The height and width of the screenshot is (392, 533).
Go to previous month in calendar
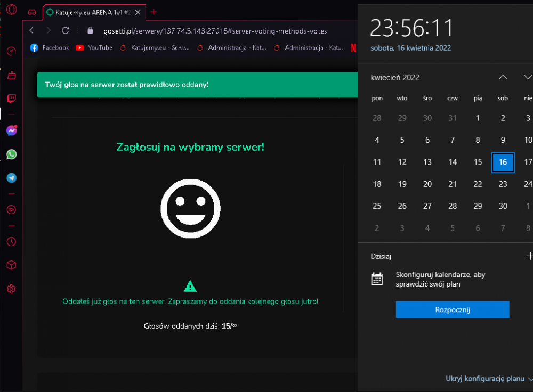click(x=503, y=77)
